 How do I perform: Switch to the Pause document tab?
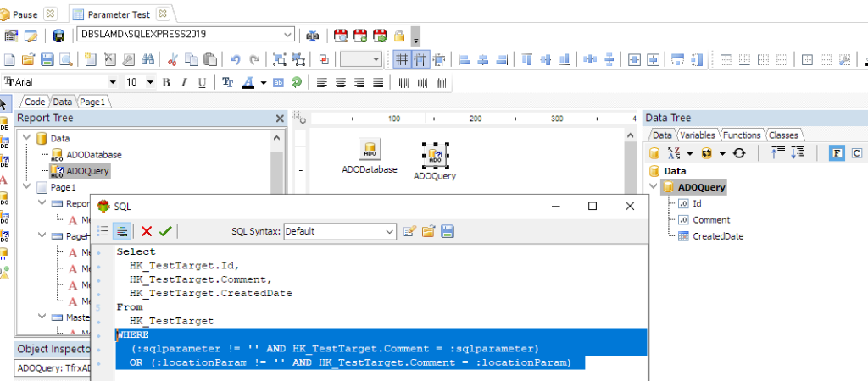25,14
